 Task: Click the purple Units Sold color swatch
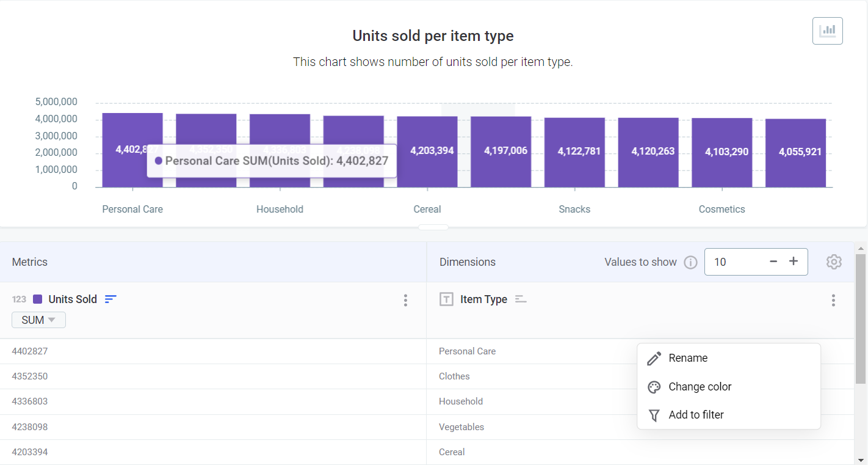pyautogui.click(x=37, y=299)
